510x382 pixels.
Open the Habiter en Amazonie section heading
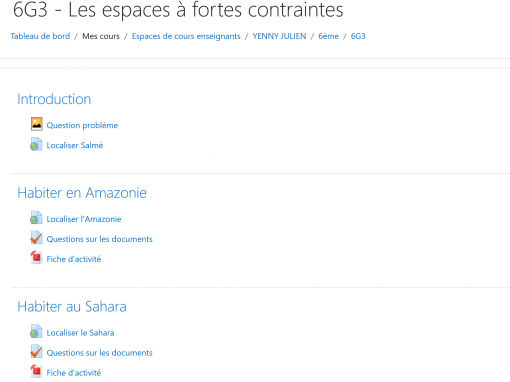coord(82,193)
